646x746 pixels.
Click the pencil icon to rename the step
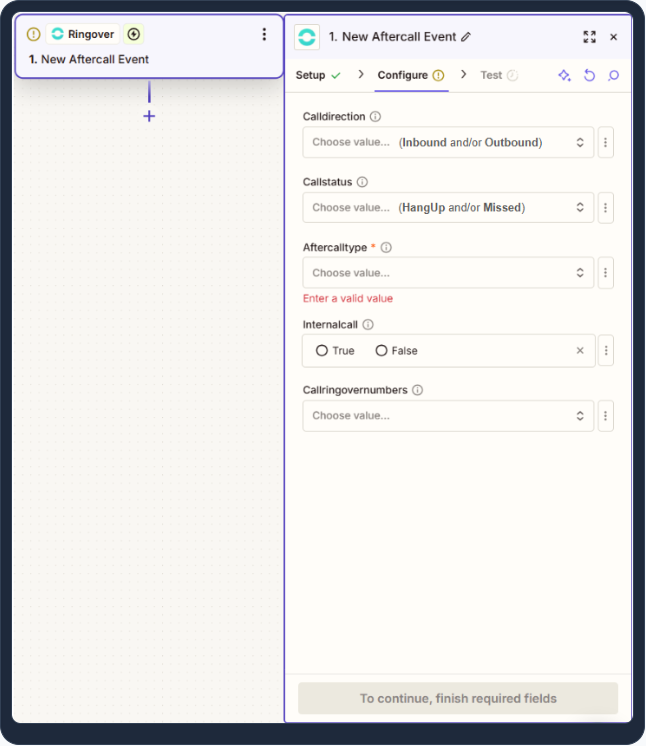pyautogui.click(x=466, y=37)
